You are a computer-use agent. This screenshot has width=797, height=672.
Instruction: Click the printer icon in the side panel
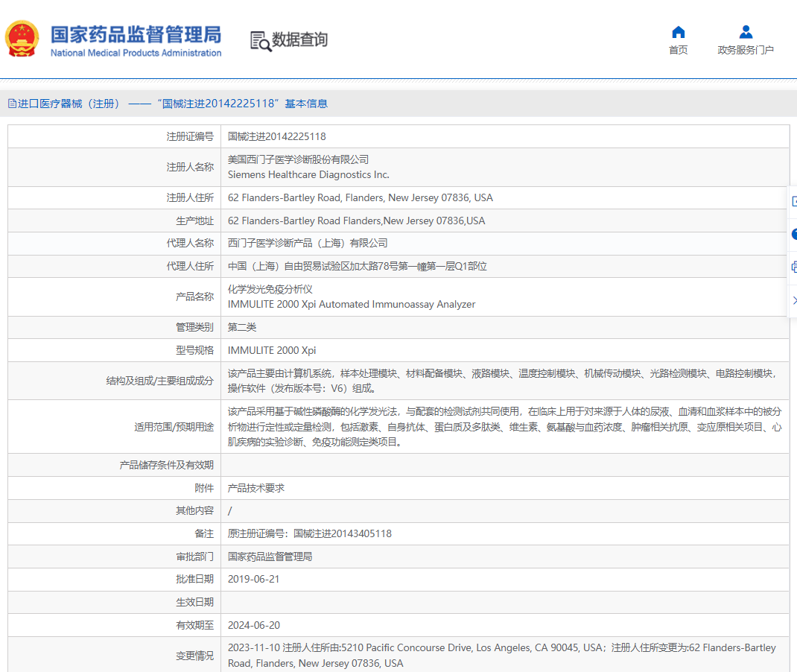point(793,267)
